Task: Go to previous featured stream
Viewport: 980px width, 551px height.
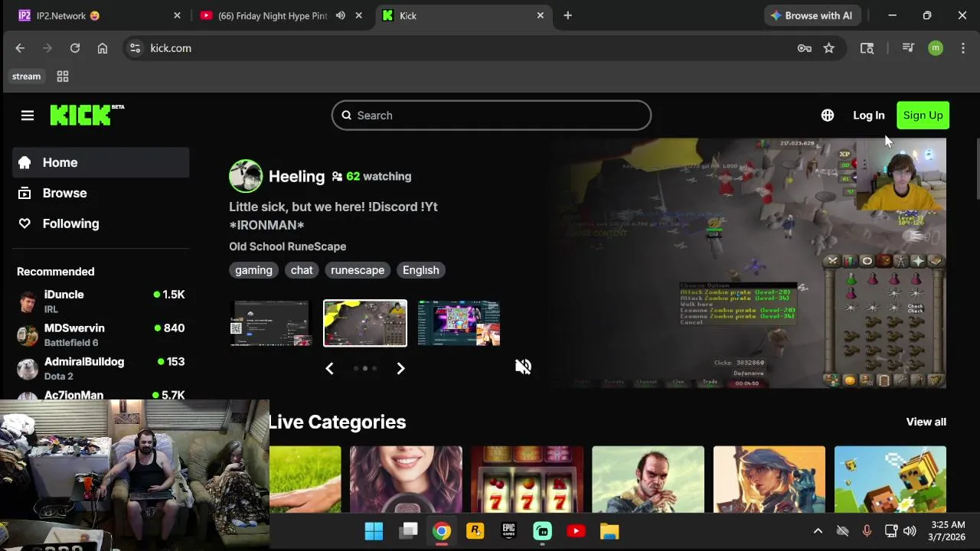Action: 329,368
